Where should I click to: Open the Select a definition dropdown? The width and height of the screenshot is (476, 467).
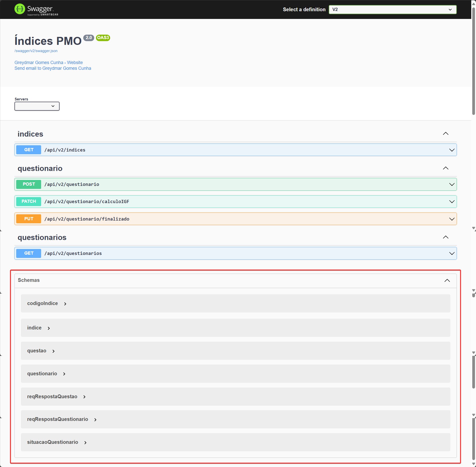tap(392, 9)
